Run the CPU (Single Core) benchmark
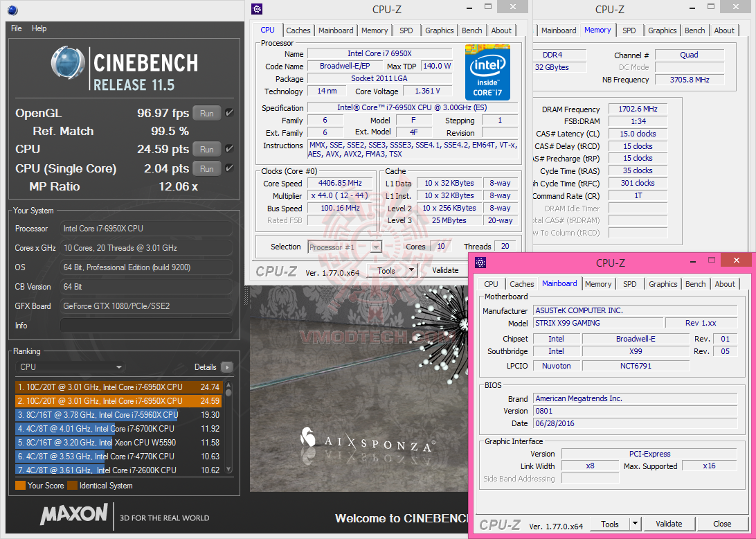The height and width of the screenshot is (539, 756). 207,169
